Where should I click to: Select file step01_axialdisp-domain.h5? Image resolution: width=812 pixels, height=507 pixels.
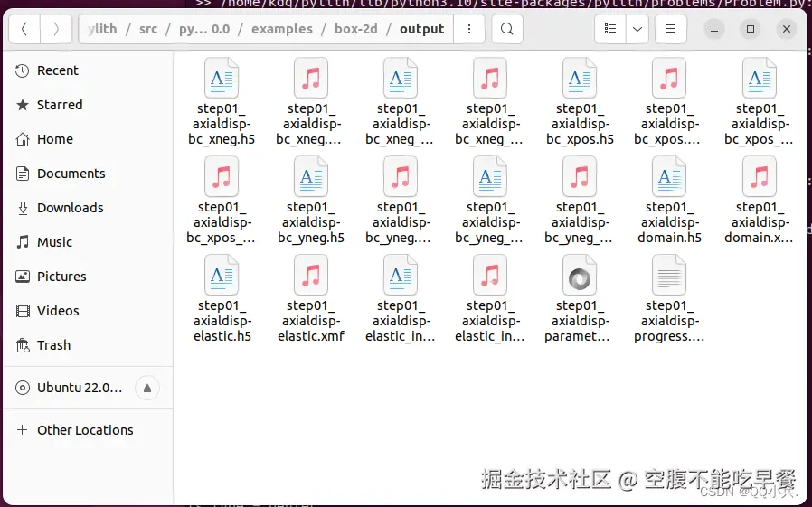pyautogui.click(x=669, y=201)
